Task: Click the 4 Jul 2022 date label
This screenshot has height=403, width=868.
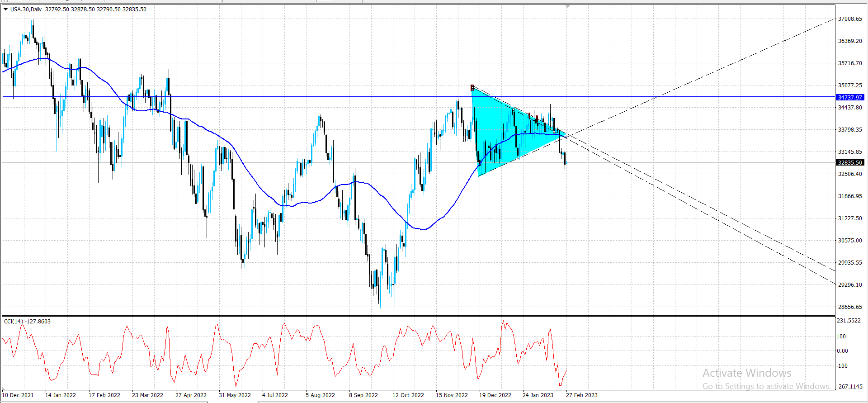Action: coord(275,395)
